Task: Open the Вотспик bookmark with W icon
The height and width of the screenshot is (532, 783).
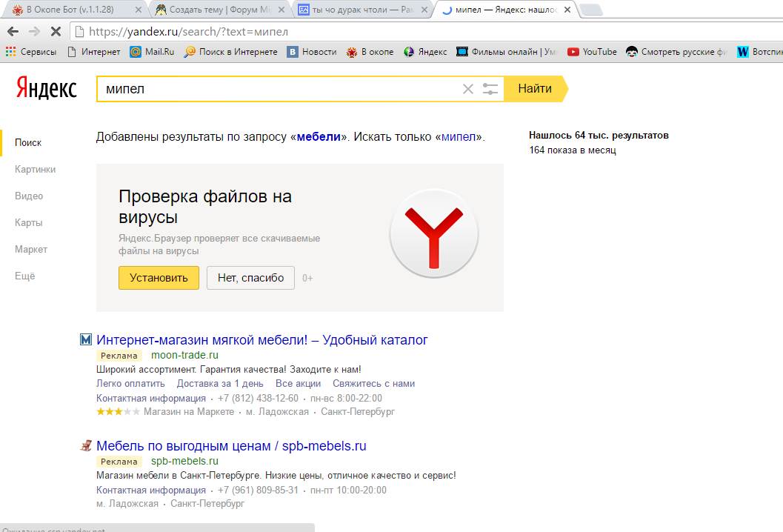Action: 759,51
